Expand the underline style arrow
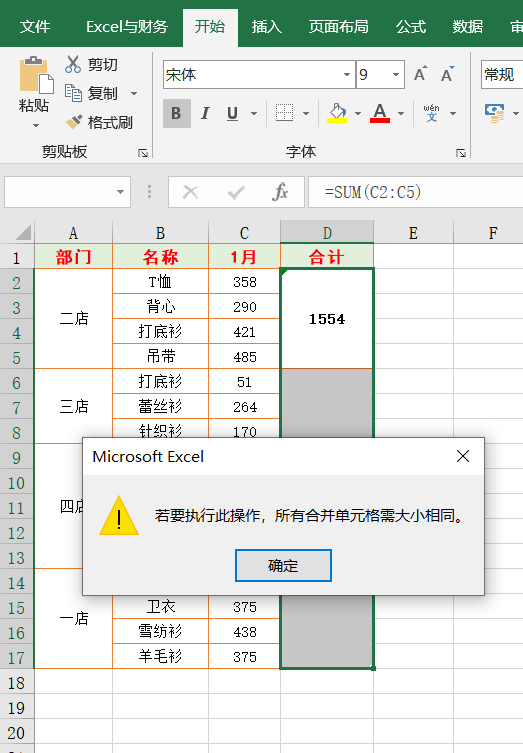The image size is (523, 753). pyautogui.click(x=254, y=113)
